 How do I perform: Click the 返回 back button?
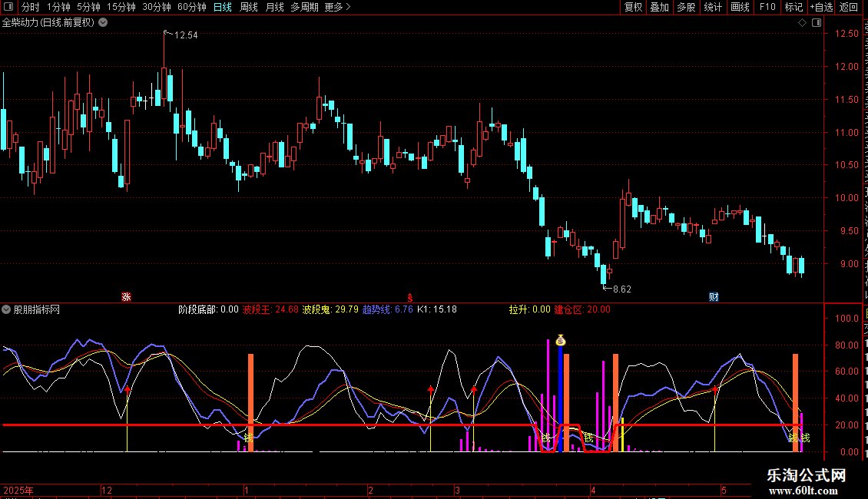[849, 7]
